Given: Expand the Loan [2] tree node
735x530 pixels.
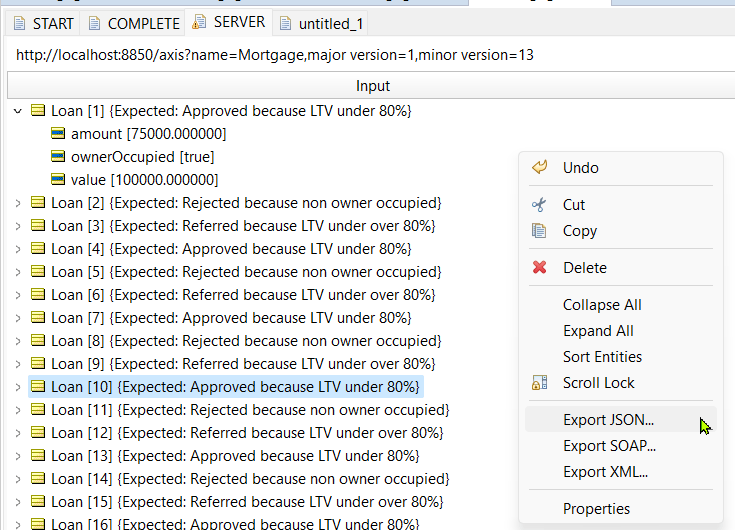Looking at the screenshot, I should point(17,203).
